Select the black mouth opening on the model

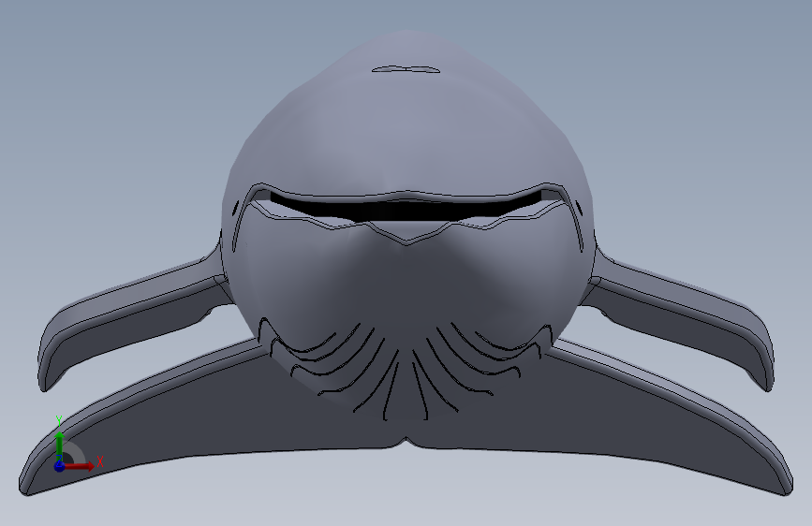coord(406,209)
